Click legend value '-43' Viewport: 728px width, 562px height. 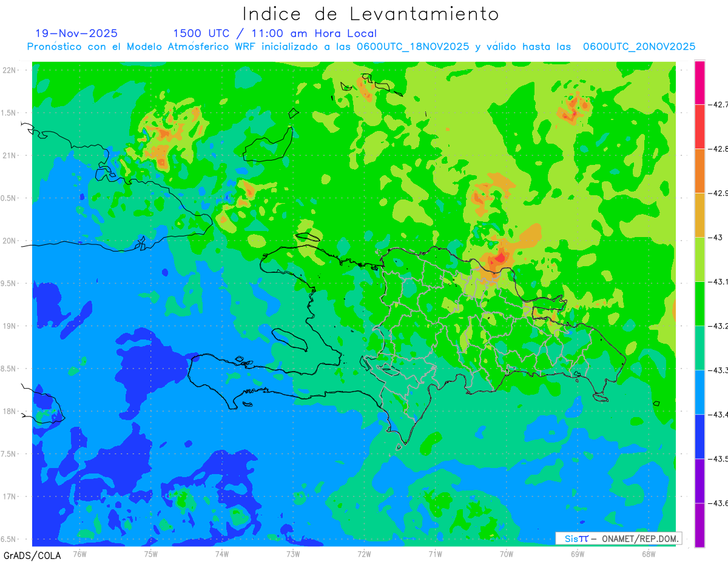[716, 238]
